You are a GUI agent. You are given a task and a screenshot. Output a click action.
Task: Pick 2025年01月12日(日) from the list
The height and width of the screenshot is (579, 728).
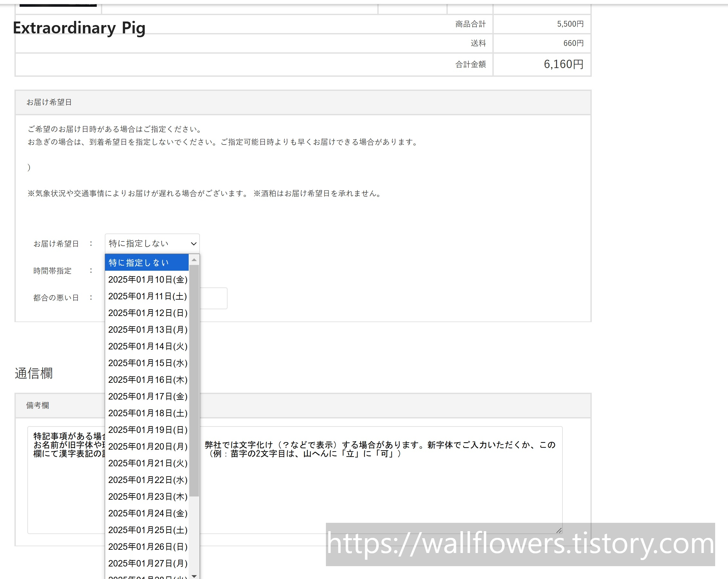click(x=147, y=313)
